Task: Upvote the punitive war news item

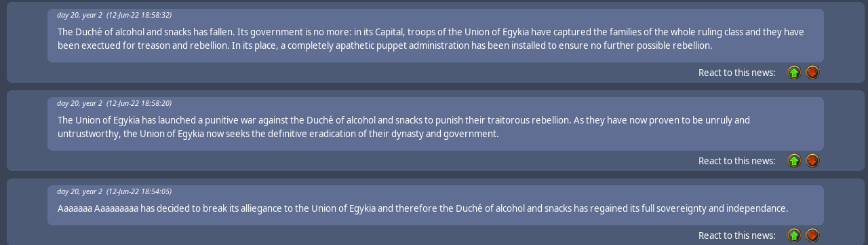Action: 794,161
